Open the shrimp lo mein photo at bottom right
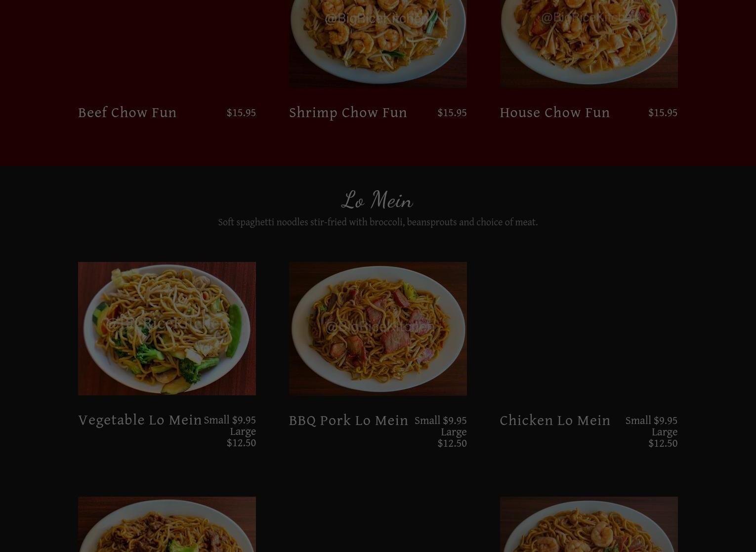 (588, 524)
